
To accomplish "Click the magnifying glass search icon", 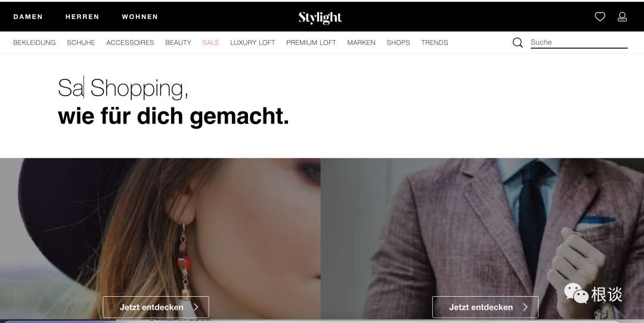I will (x=518, y=42).
